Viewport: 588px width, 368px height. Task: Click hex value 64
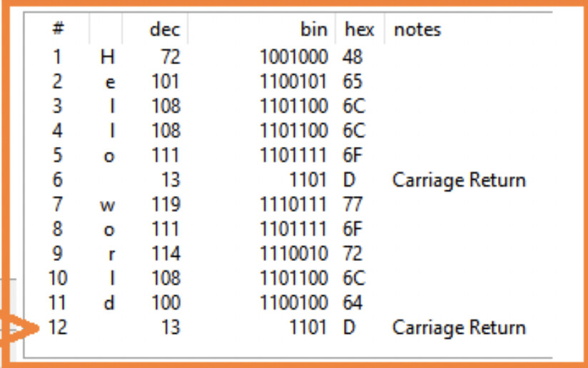click(x=353, y=303)
